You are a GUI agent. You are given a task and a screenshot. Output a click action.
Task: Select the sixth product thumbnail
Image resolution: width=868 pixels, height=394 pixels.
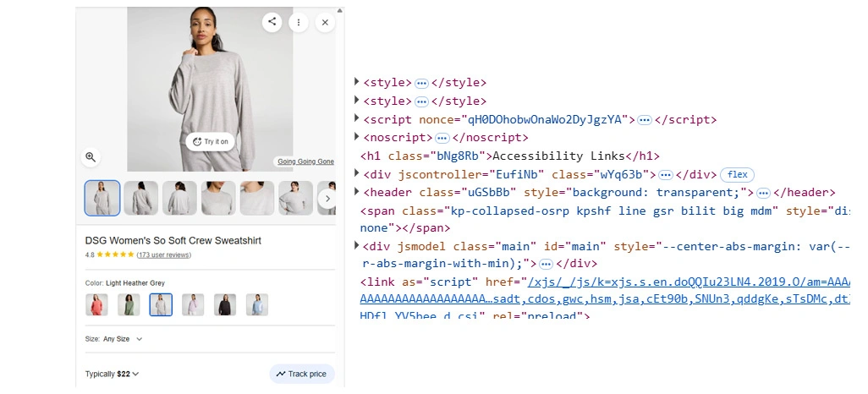click(x=295, y=198)
